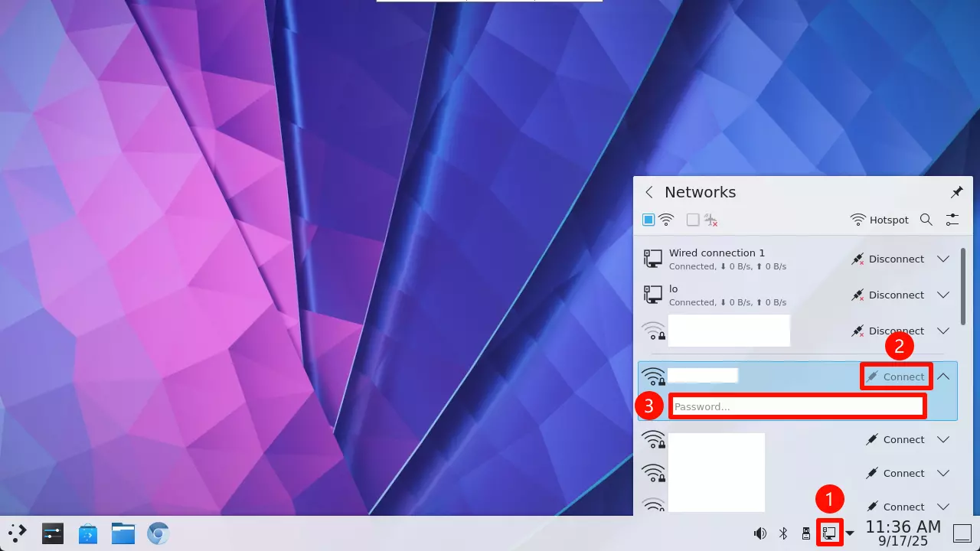Open the file manager from the taskbar
This screenshot has height=551, width=980.
pos(122,533)
